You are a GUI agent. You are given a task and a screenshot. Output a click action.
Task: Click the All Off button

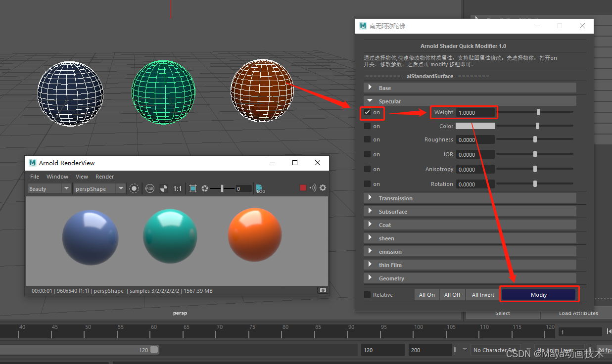[x=452, y=295]
